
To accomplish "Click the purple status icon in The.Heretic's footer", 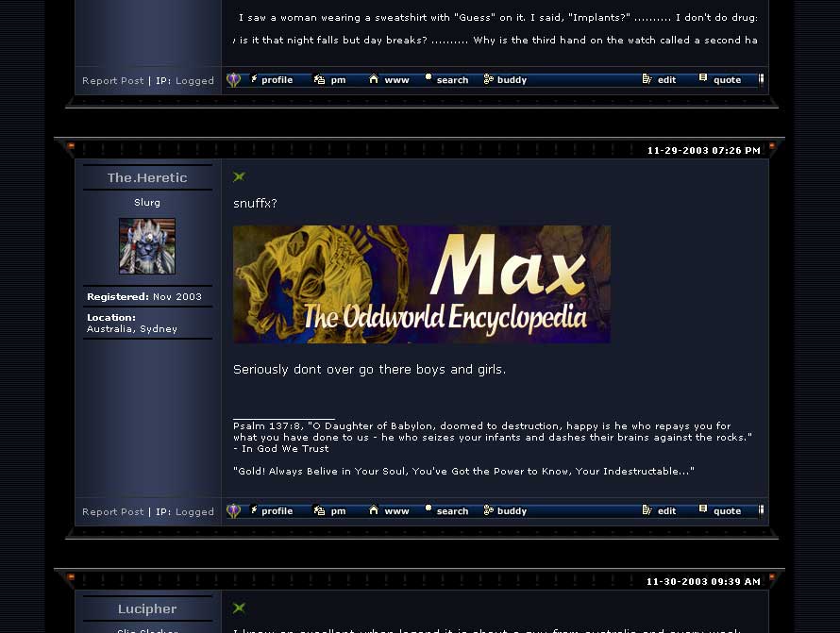I will click(233, 511).
